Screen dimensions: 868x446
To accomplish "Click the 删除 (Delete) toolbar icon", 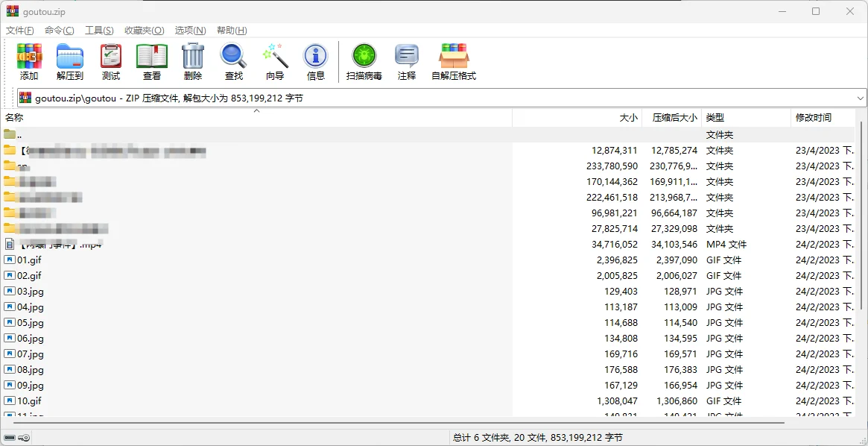I will coord(192,61).
